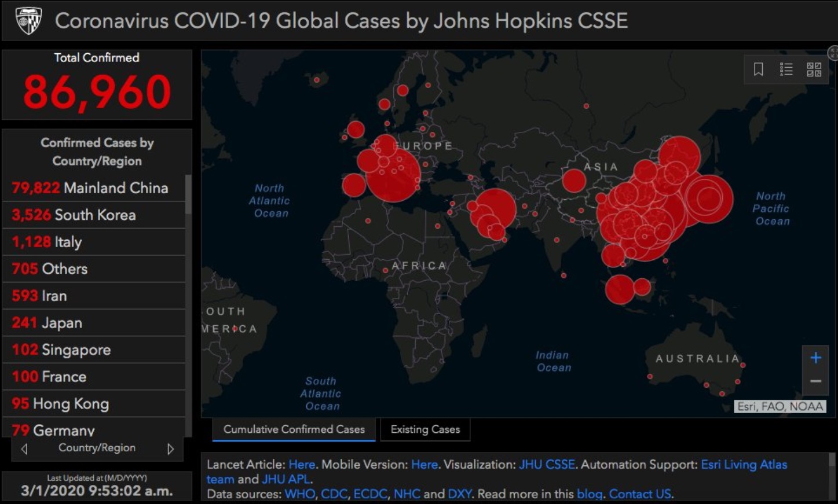Switch to Existing Cases tab
Image resolution: width=838 pixels, height=504 pixels.
[425, 429]
